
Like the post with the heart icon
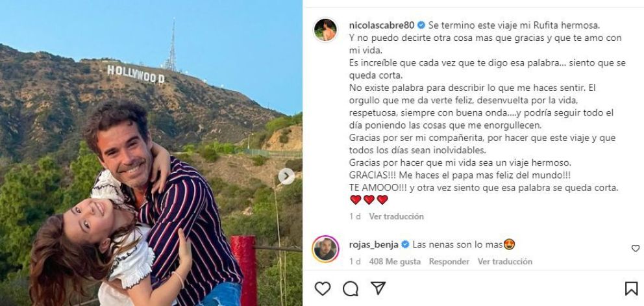[x=323, y=288]
